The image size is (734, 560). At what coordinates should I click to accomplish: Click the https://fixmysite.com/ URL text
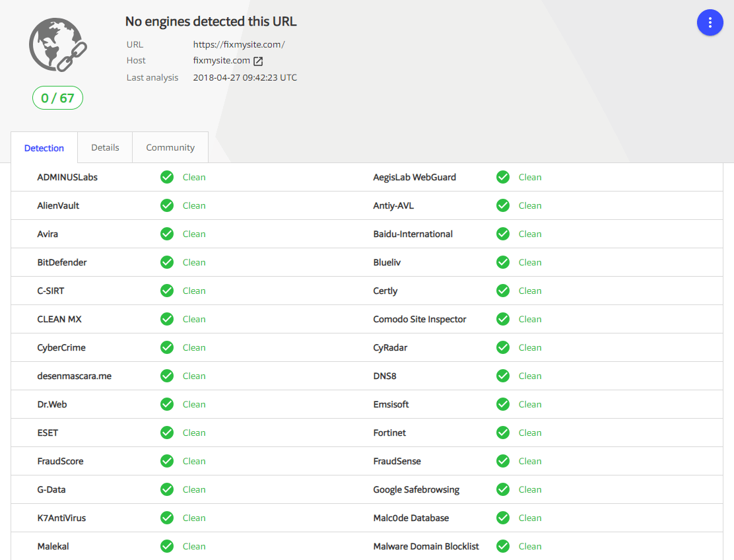click(239, 44)
